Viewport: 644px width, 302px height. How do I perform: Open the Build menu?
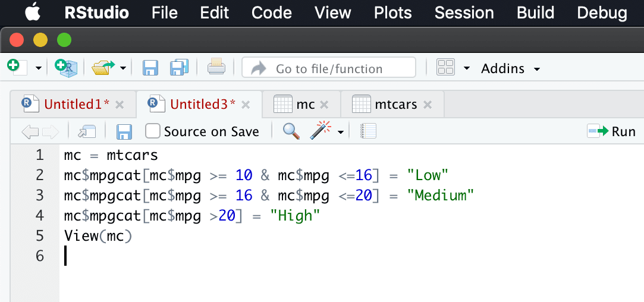point(536,12)
